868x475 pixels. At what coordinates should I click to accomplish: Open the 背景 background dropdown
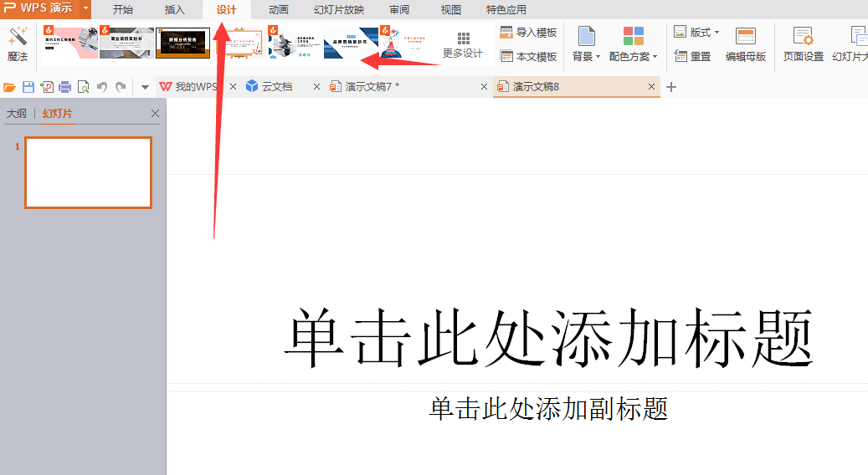[586, 43]
